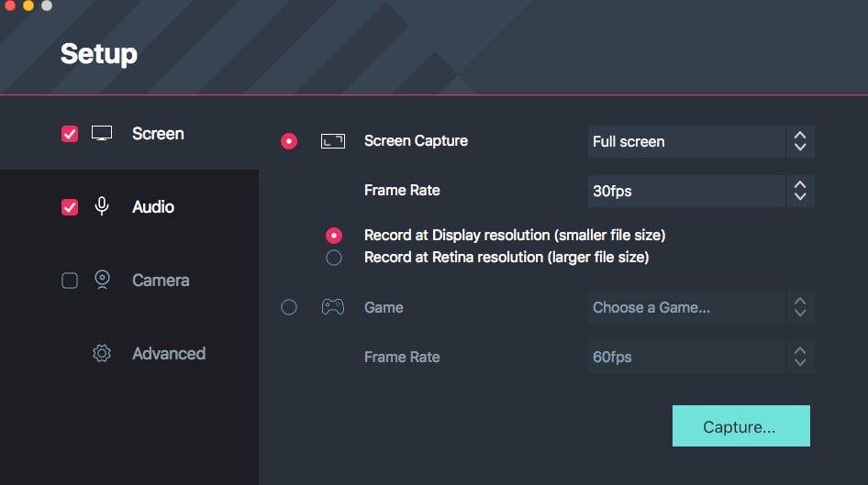The width and height of the screenshot is (868, 485).
Task: Expand the Choose a Game dropdown
Action: click(x=701, y=308)
